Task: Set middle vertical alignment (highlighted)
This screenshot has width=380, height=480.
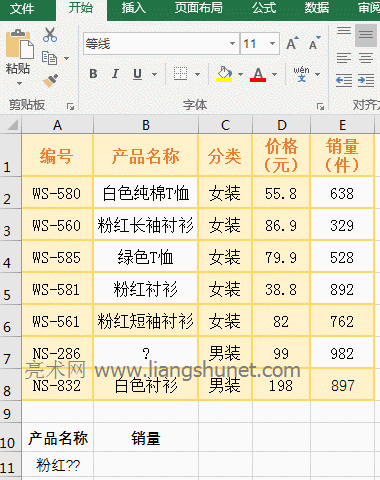Action: pyautogui.click(x=366, y=34)
